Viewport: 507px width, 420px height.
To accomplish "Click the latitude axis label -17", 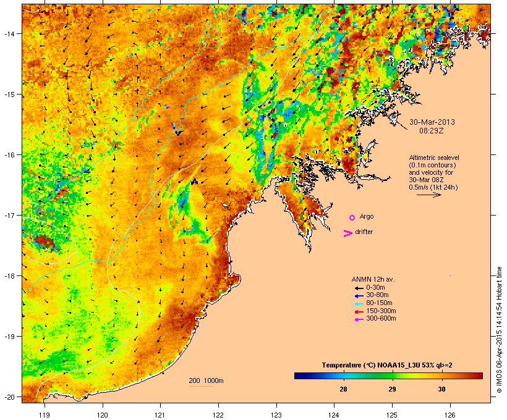I will pyautogui.click(x=9, y=215).
